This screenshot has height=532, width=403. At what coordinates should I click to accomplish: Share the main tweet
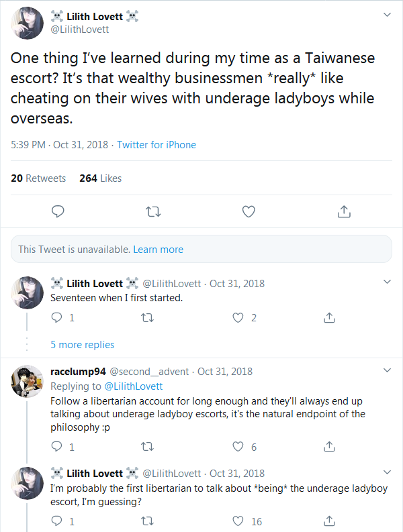343,212
